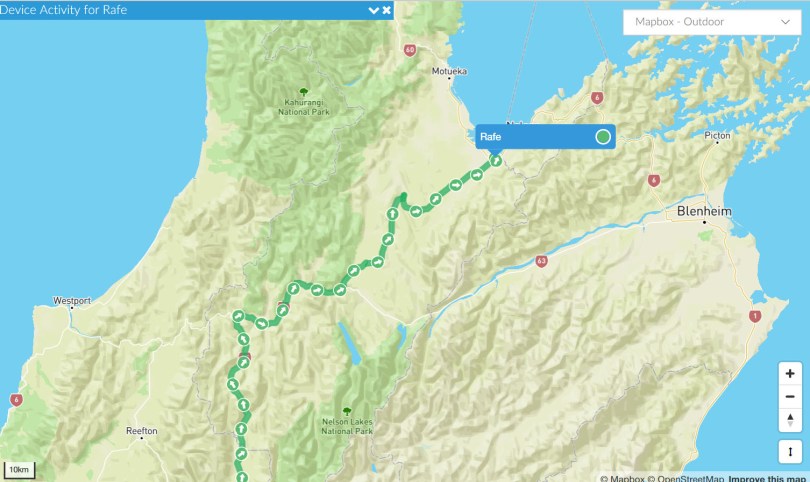Click the dropdown arrow beside Mapbox - Outdoor
The height and width of the screenshot is (482, 810).
[785, 22]
